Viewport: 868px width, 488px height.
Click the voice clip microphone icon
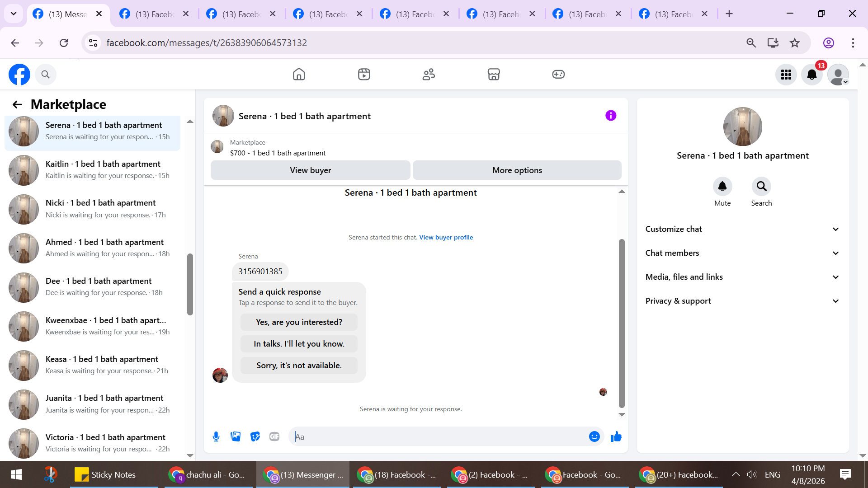pyautogui.click(x=216, y=436)
